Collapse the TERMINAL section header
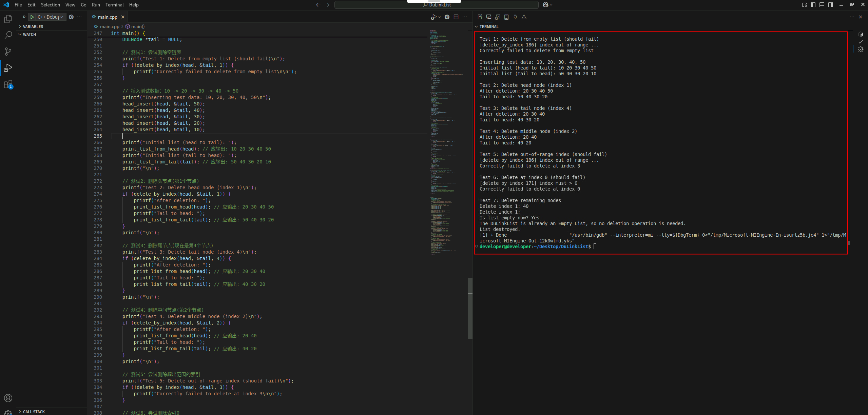 (489, 26)
